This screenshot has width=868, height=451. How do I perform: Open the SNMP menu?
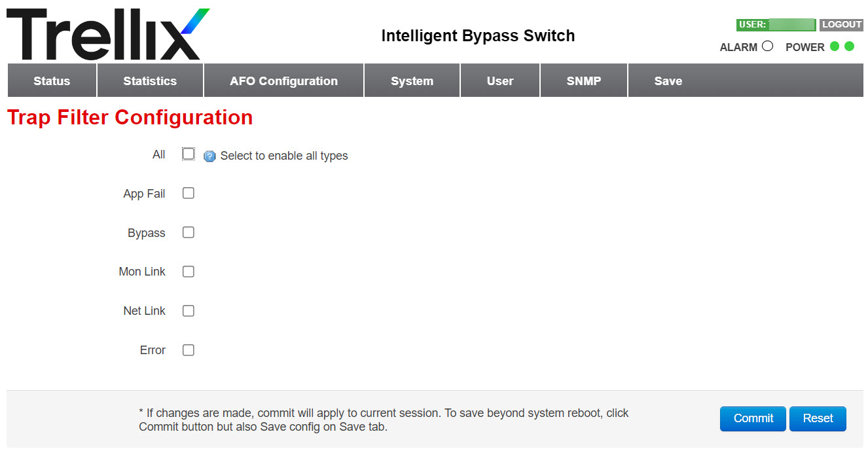pos(584,81)
